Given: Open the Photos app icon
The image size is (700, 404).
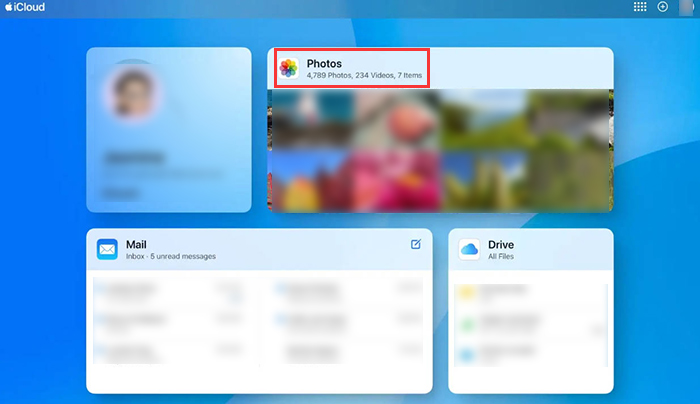Looking at the screenshot, I should pos(288,68).
